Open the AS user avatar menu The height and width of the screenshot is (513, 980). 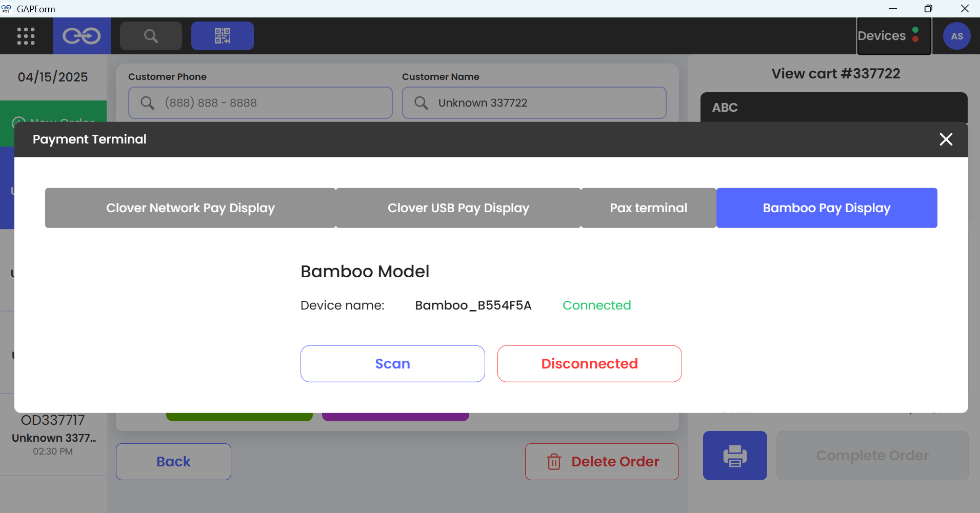pyautogui.click(x=957, y=36)
